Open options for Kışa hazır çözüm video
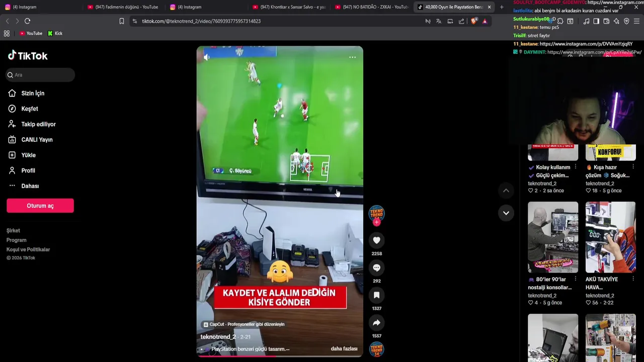 [x=633, y=167]
